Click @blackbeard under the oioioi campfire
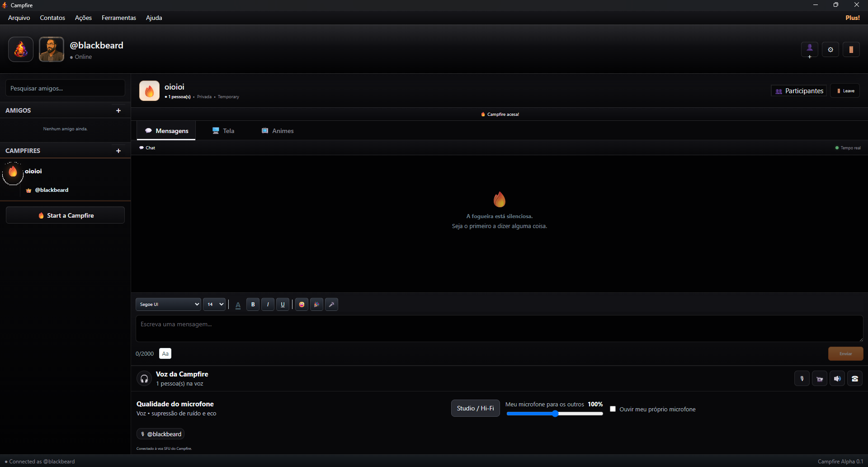The height and width of the screenshot is (467, 868). pyautogui.click(x=52, y=190)
